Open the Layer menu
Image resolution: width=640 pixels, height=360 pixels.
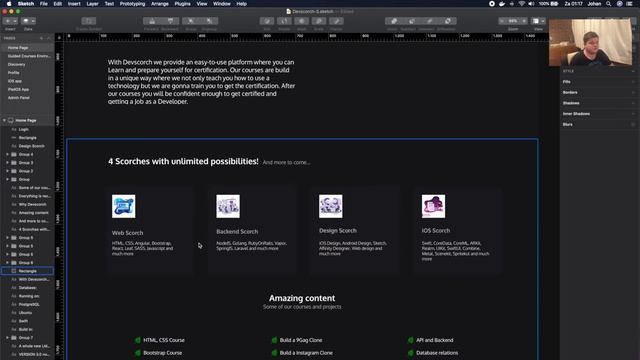click(92, 4)
